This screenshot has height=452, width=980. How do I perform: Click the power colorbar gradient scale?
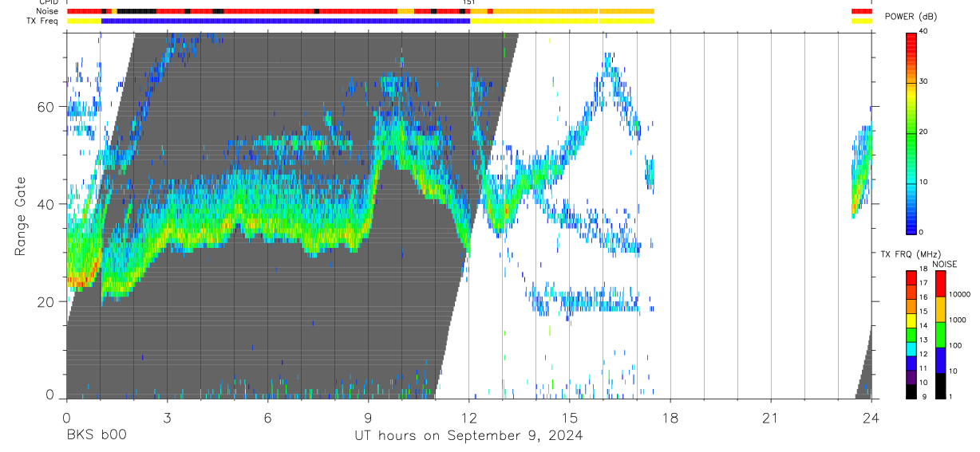pos(911,133)
